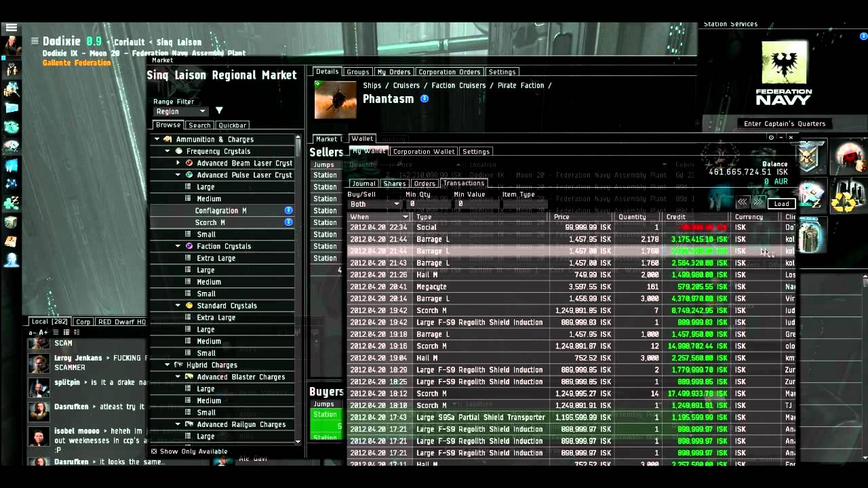Image resolution: width=868 pixels, height=488 pixels.
Task: Collapse Standard Crystals group
Action: pyautogui.click(x=178, y=306)
